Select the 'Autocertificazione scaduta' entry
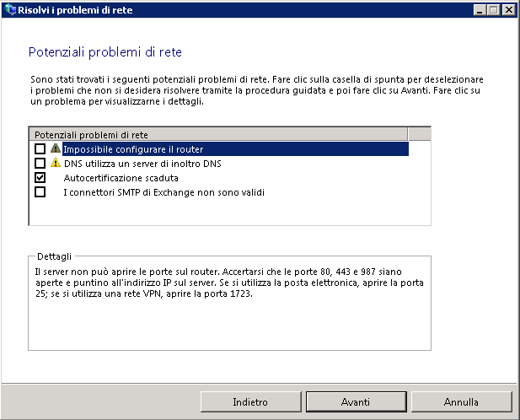The height and width of the screenshot is (420, 520). [121, 178]
